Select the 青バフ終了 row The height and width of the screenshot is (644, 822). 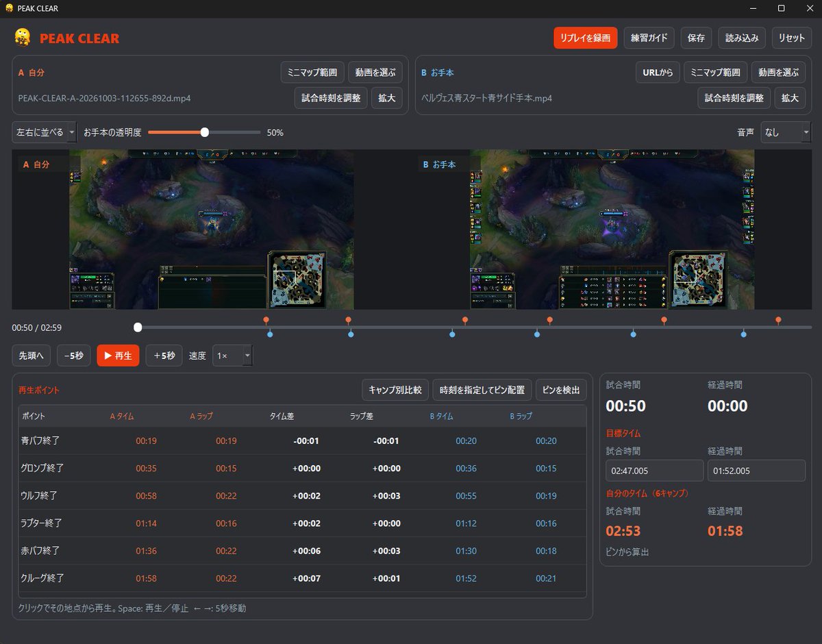tap(302, 441)
